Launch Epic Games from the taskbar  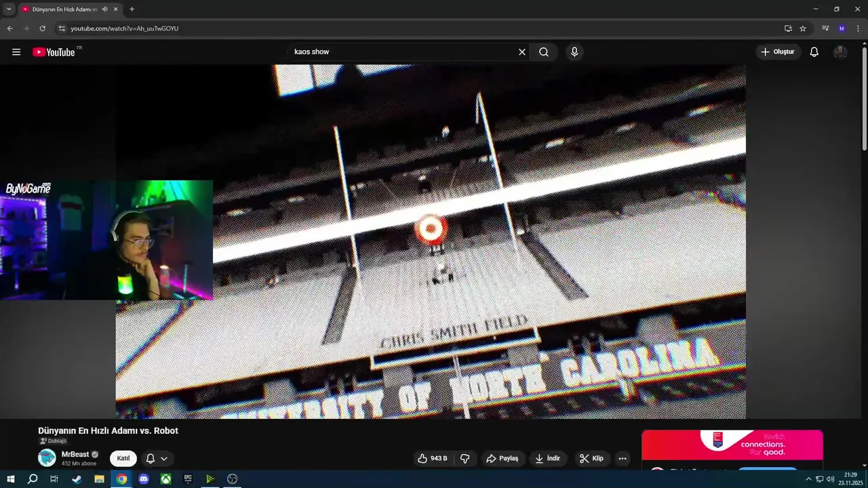tap(188, 479)
